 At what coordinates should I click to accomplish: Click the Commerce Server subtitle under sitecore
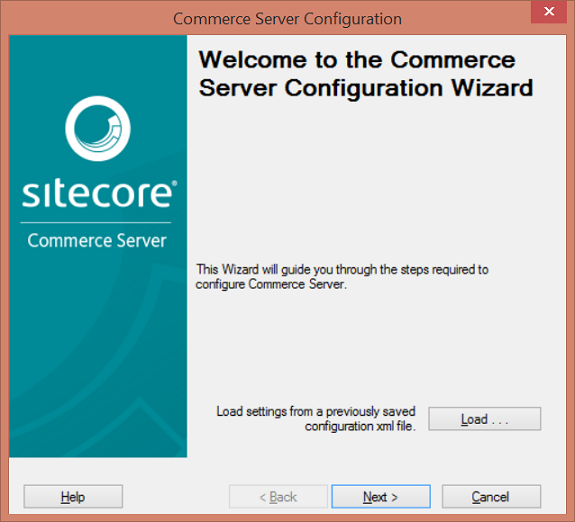(97, 240)
